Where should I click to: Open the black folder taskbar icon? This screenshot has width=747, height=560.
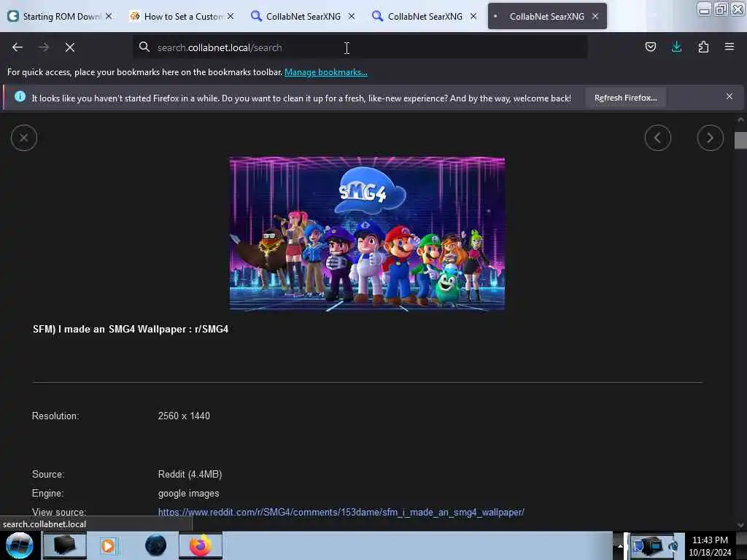[x=64, y=545]
